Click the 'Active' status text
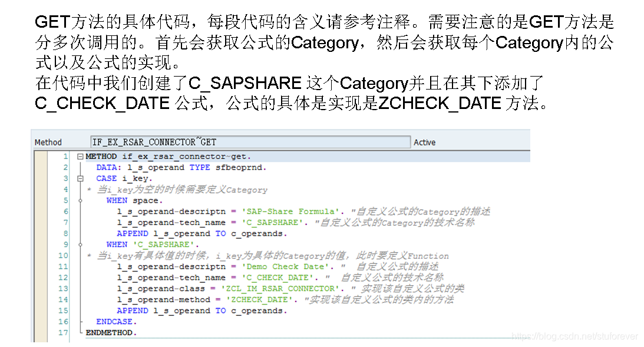This screenshot has height=347, width=644. coord(424,142)
